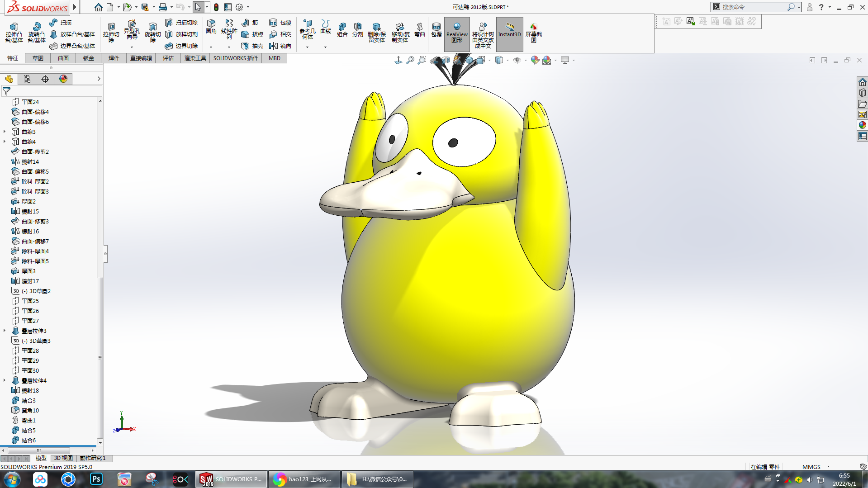Expand the 曲線4 tree item
This screenshot has height=488, width=868.
click(x=5, y=142)
